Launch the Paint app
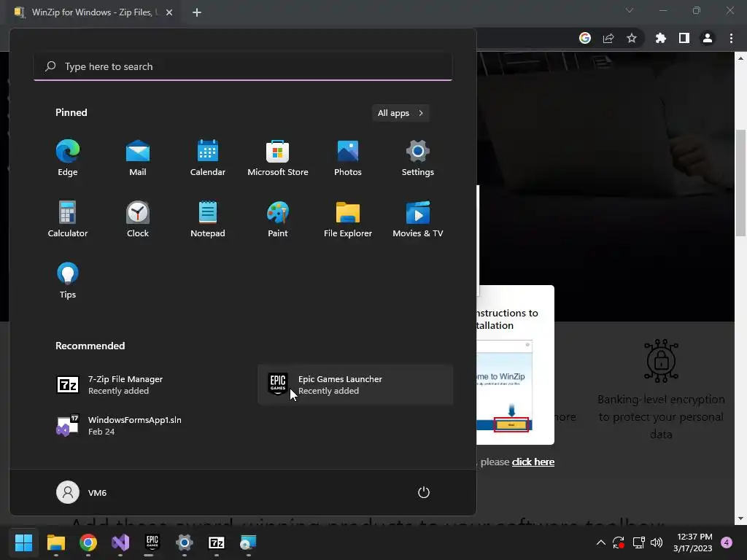 coord(278,219)
